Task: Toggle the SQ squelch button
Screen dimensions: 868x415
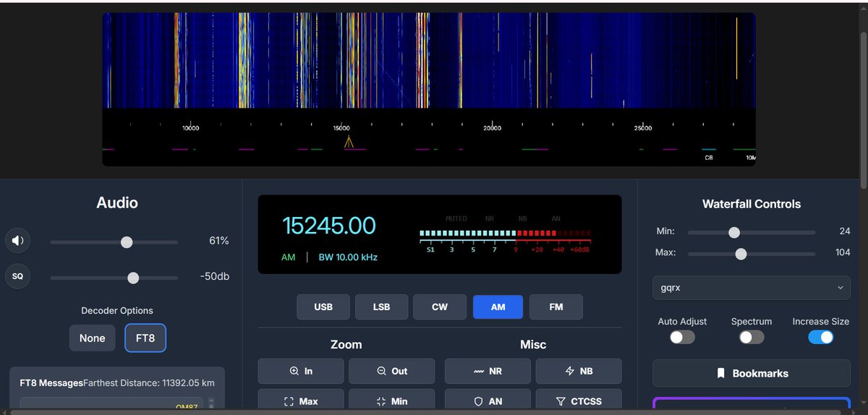Action: (x=17, y=276)
